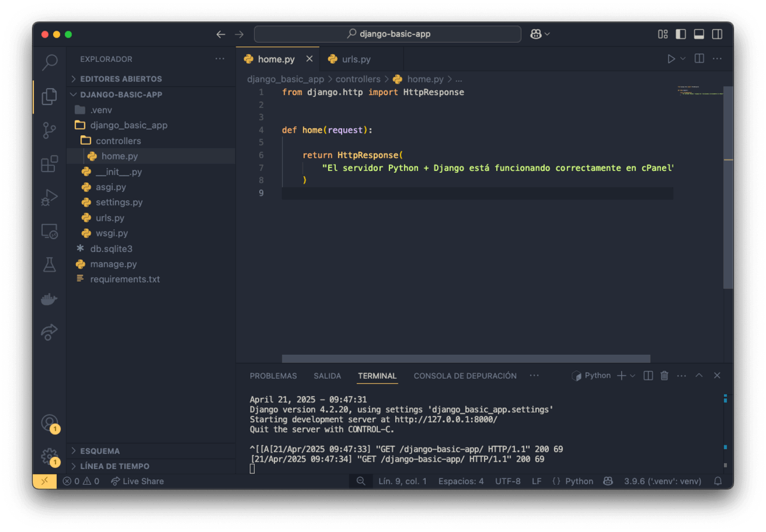Open the Copilot chat icon in title bar

536,34
